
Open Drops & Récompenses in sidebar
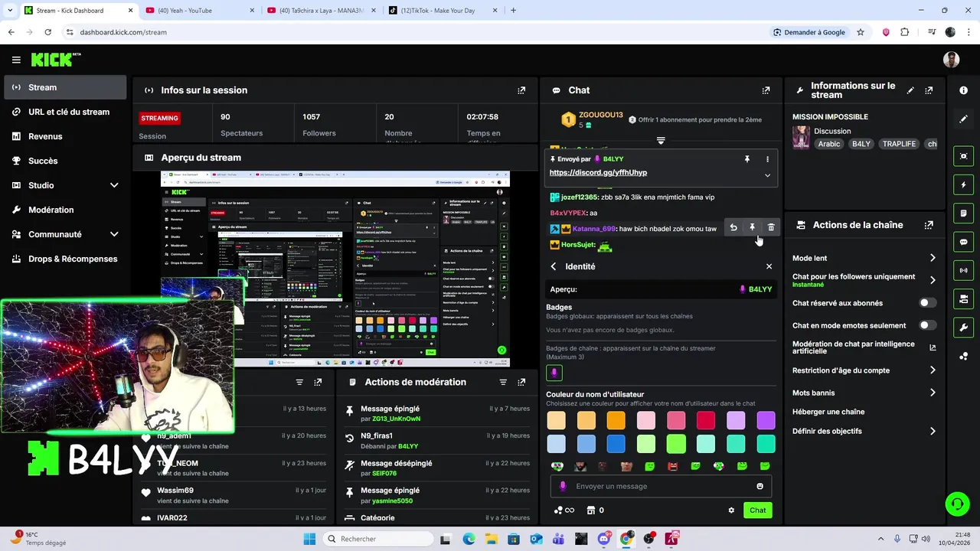click(x=65, y=259)
